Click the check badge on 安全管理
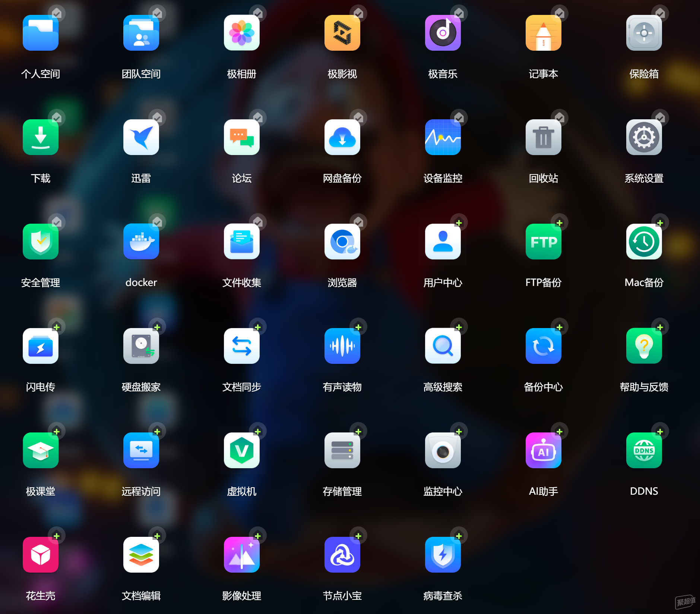Viewport: 700px width, 614px height. coord(57,223)
